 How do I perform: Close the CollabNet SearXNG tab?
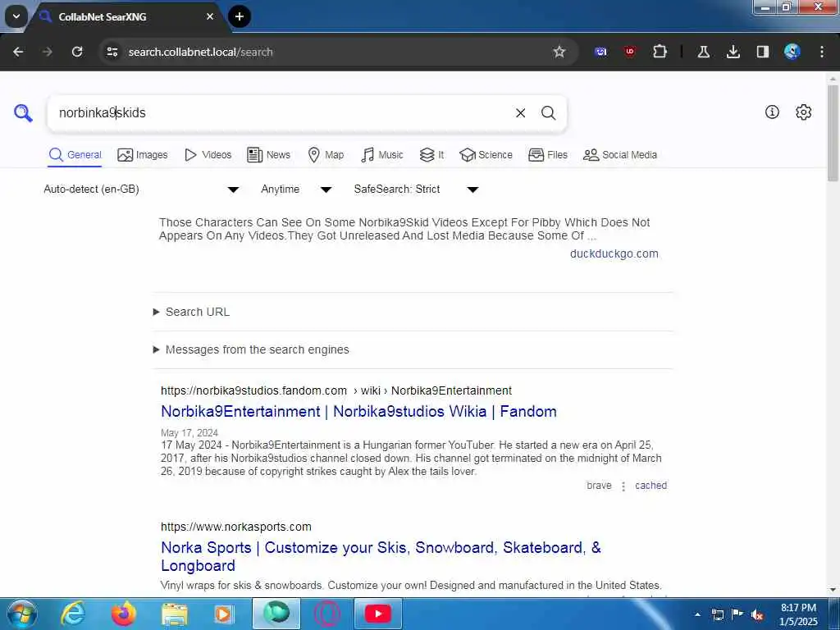point(210,16)
